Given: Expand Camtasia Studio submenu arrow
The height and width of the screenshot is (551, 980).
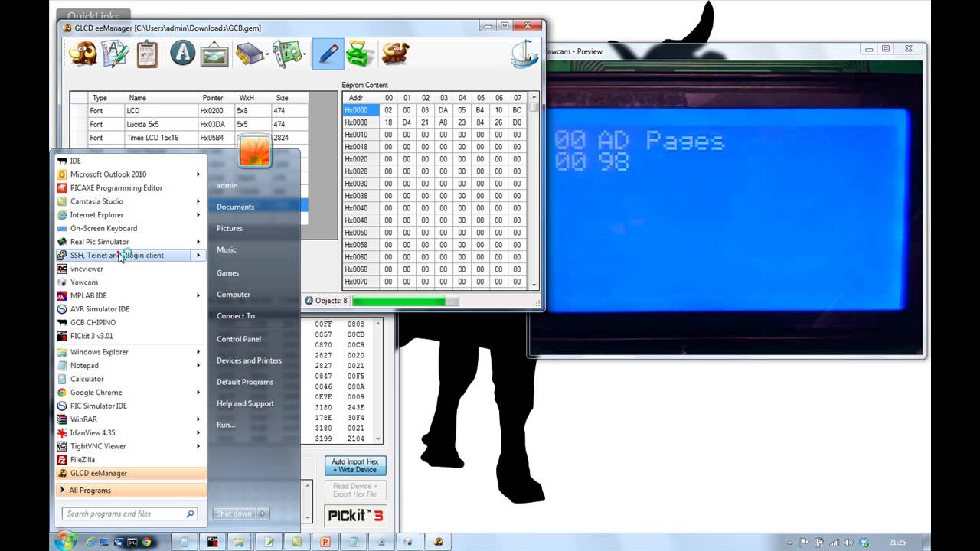Looking at the screenshot, I should click(198, 201).
